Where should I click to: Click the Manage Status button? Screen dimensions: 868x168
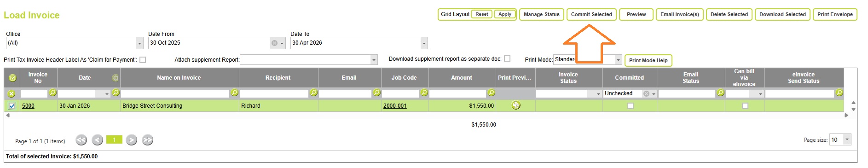(542, 14)
